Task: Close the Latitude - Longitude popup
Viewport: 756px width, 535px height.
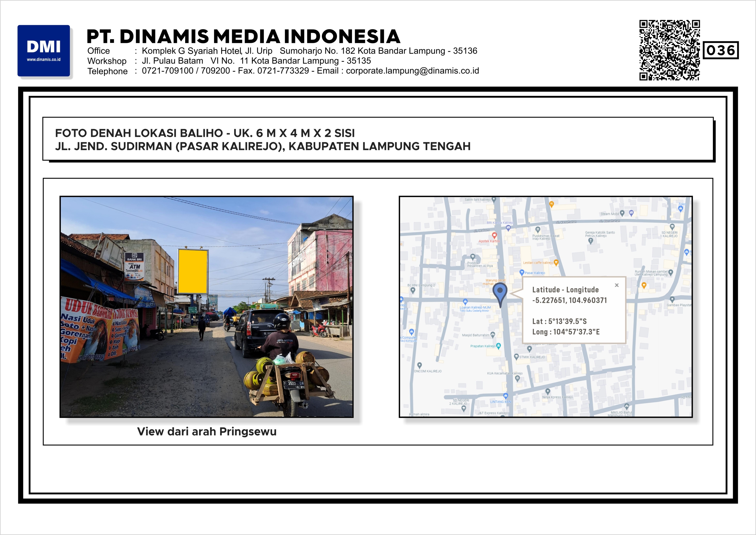Action: pos(617,285)
